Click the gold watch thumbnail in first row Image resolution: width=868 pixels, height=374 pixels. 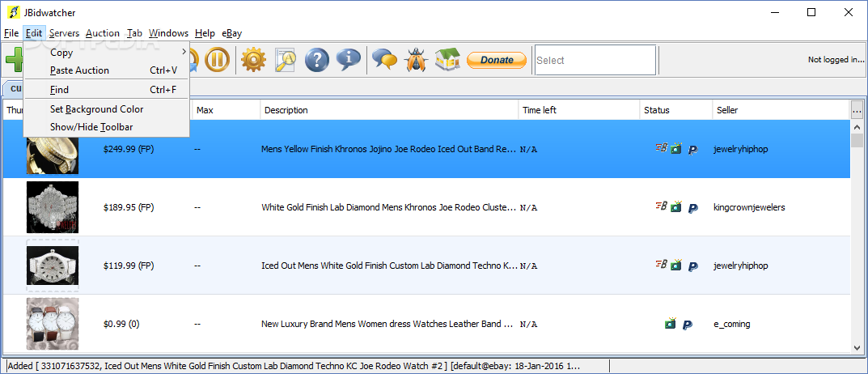point(53,155)
